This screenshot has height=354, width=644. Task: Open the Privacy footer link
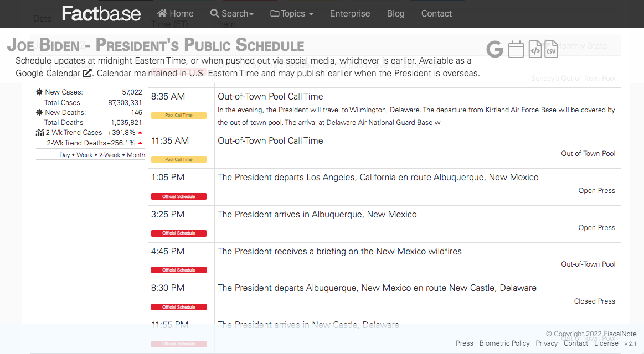pyautogui.click(x=546, y=343)
